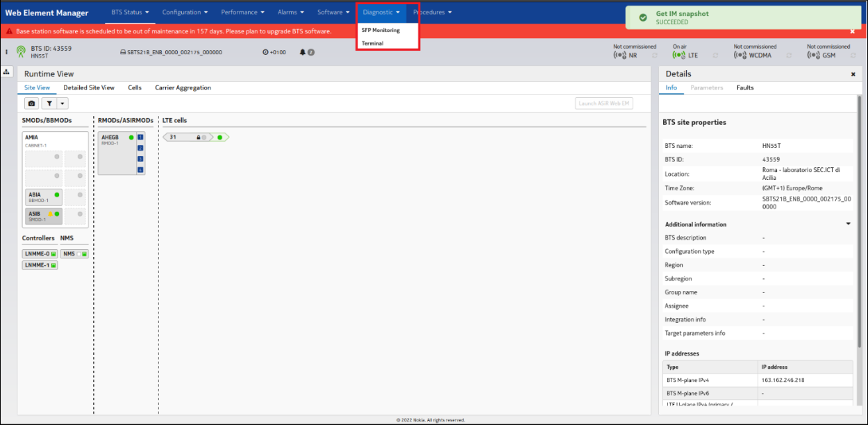Click port 2 on the AHEGB module

(x=140, y=148)
